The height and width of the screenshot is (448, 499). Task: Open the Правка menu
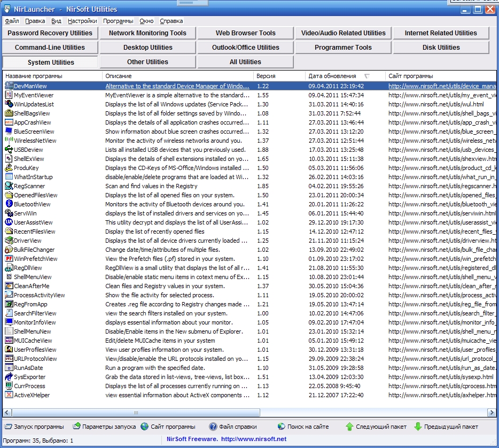pos(35,21)
